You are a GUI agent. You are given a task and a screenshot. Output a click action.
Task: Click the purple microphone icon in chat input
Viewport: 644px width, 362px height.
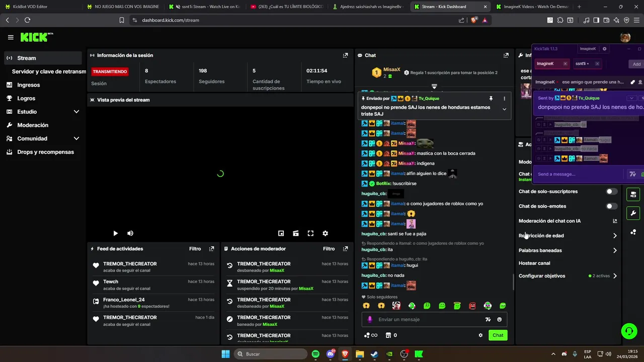click(x=370, y=319)
